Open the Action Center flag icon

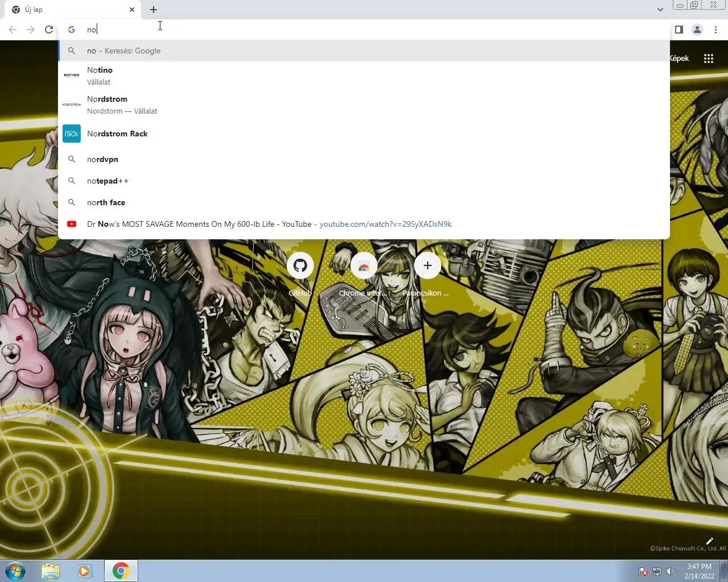(x=643, y=571)
